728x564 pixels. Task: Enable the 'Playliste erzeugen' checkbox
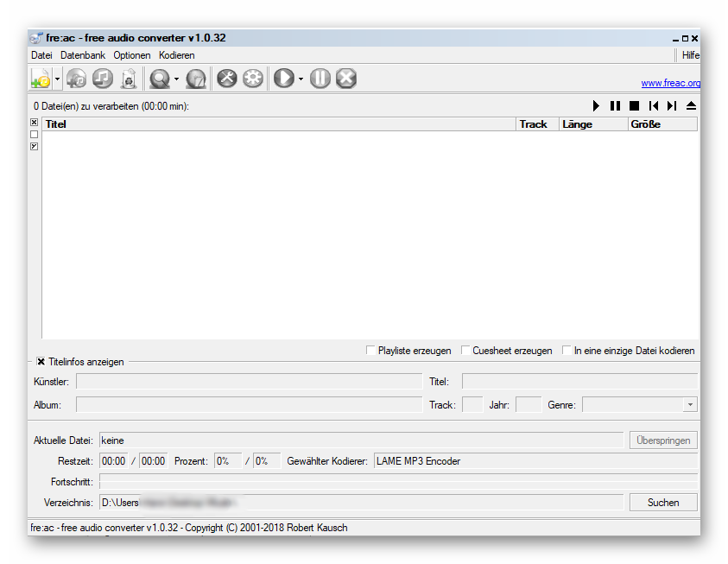(x=370, y=351)
